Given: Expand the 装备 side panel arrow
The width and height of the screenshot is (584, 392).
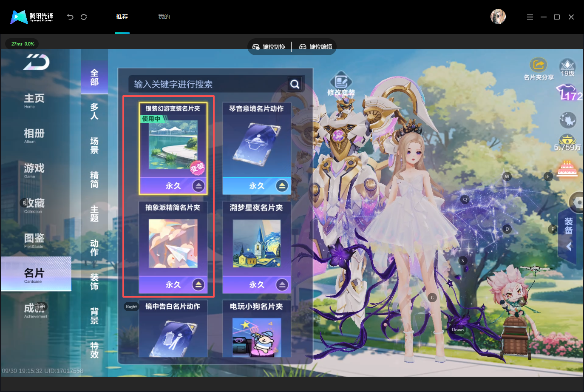Looking at the screenshot, I should pos(568,246).
